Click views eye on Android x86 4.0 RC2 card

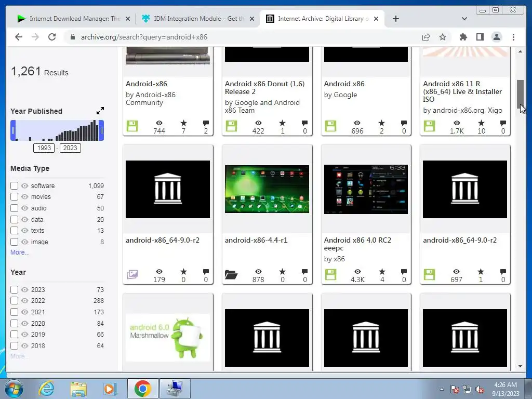[357, 271]
